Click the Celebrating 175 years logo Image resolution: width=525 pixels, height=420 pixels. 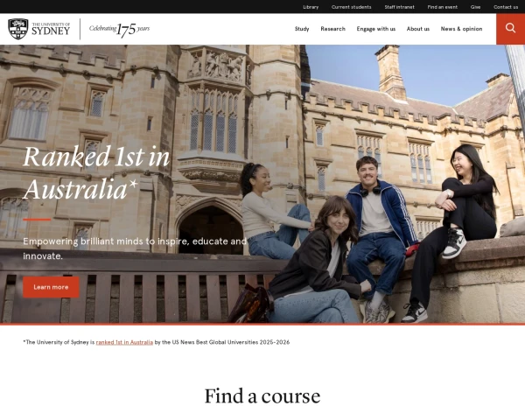(119, 30)
